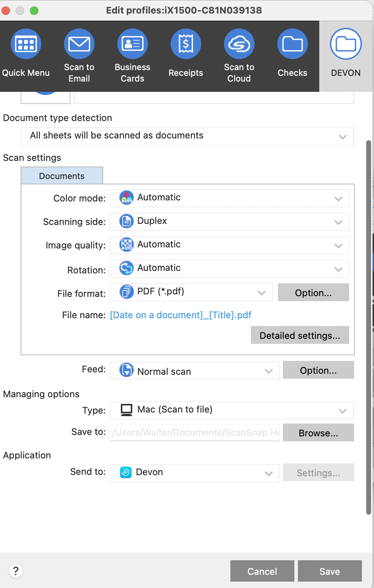374x588 pixels.
Task: Open Detailed settings
Action: (300, 335)
